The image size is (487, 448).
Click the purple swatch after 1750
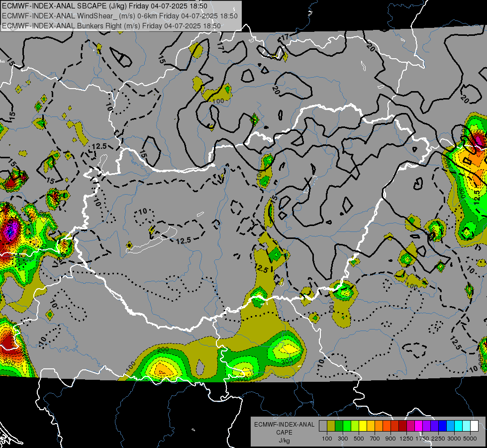pos(426,426)
